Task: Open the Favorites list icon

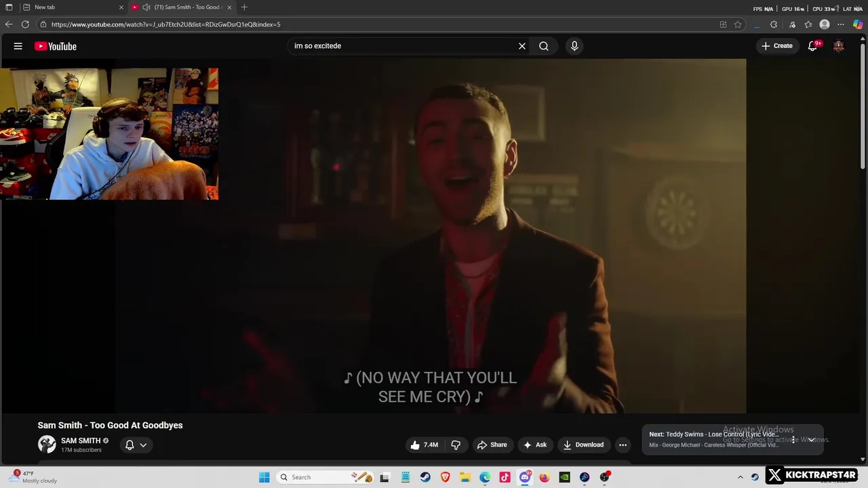Action: tap(808, 24)
